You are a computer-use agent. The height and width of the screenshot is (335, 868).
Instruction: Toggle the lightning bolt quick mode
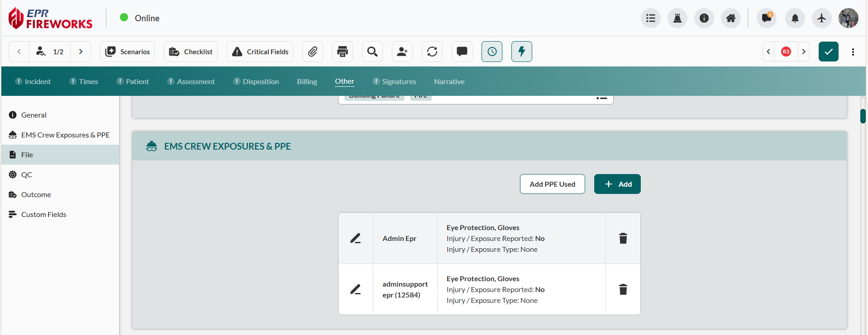[x=522, y=52]
